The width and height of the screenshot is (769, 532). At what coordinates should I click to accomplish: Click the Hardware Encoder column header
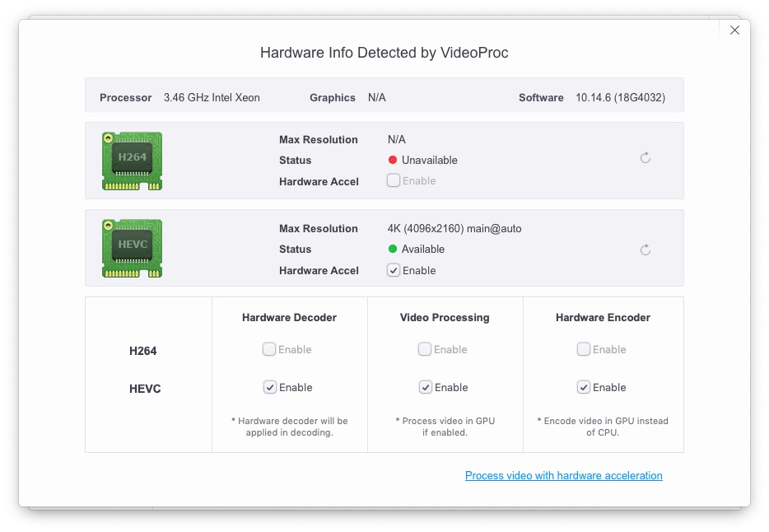click(x=603, y=317)
